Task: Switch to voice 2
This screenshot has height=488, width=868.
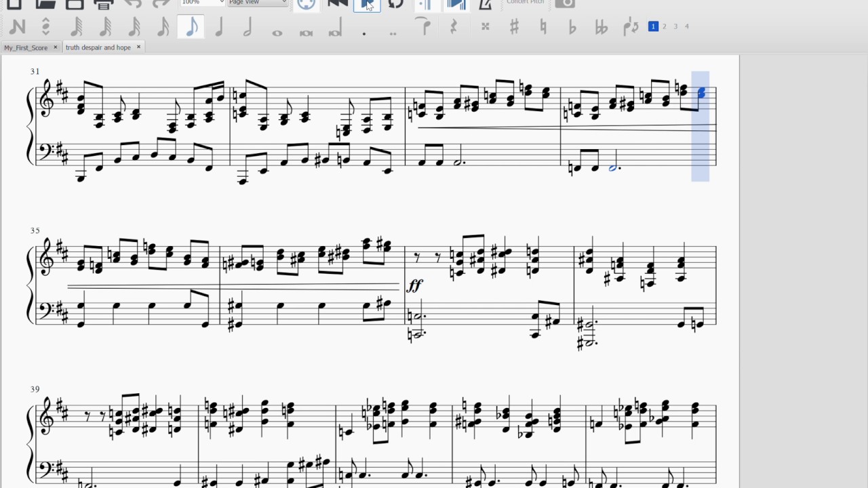Action: [x=665, y=26]
